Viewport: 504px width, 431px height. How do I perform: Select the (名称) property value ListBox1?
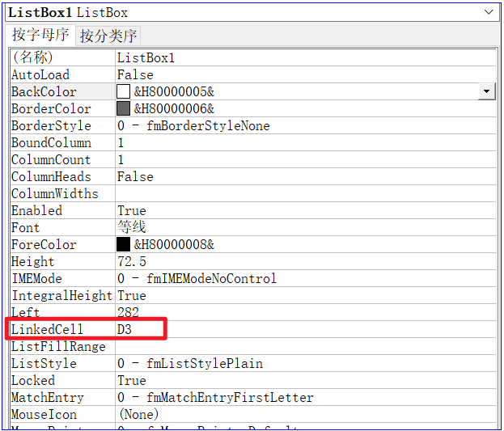pos(305,58)
